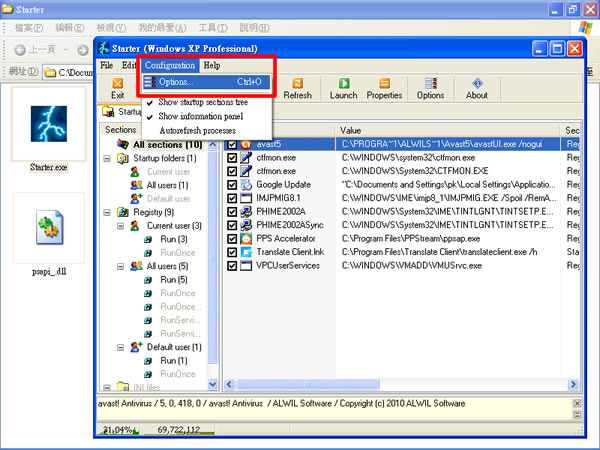The width and height of the screenshot is (600, 450).
Task: Enable Autorefresh processes
Action: 206,130
